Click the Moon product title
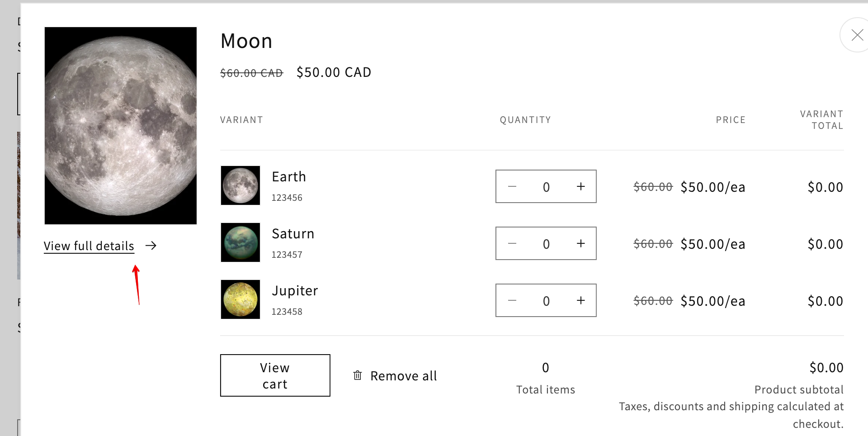The height and width of the screenshot is (436, 868). 246,41
